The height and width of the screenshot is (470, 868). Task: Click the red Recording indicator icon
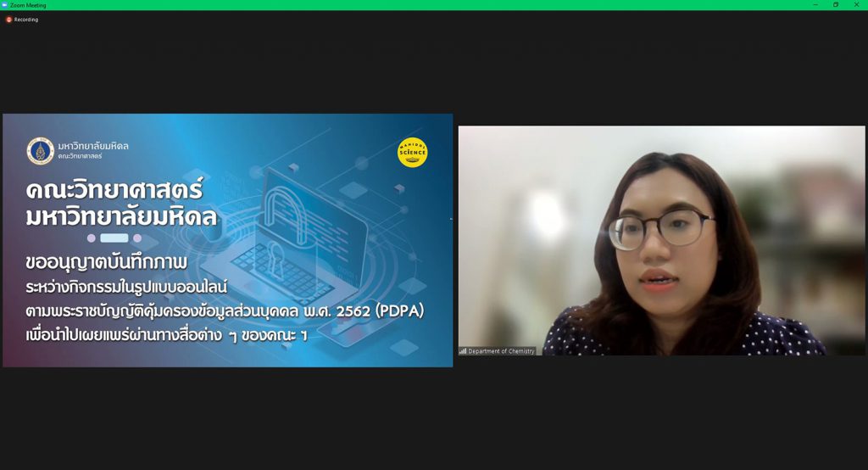pyautogui.click(x=8, y=20)
